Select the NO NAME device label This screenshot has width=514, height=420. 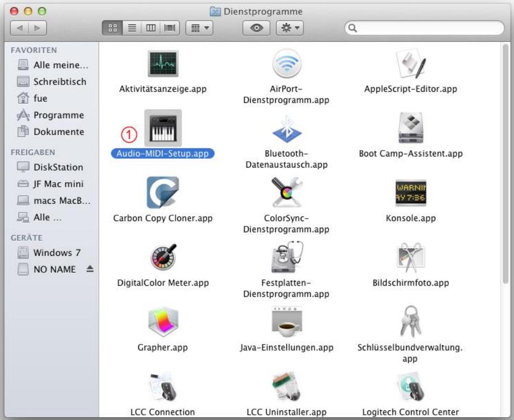(x=55, y=269)
